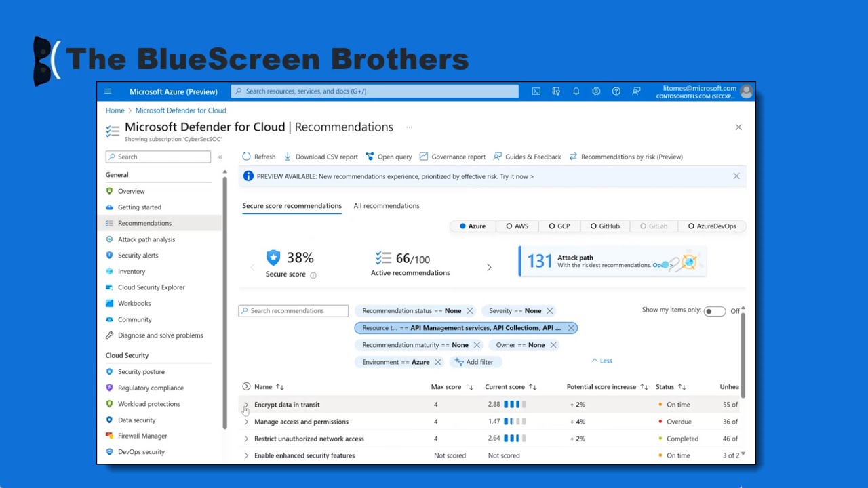Download CSV report

321,157
